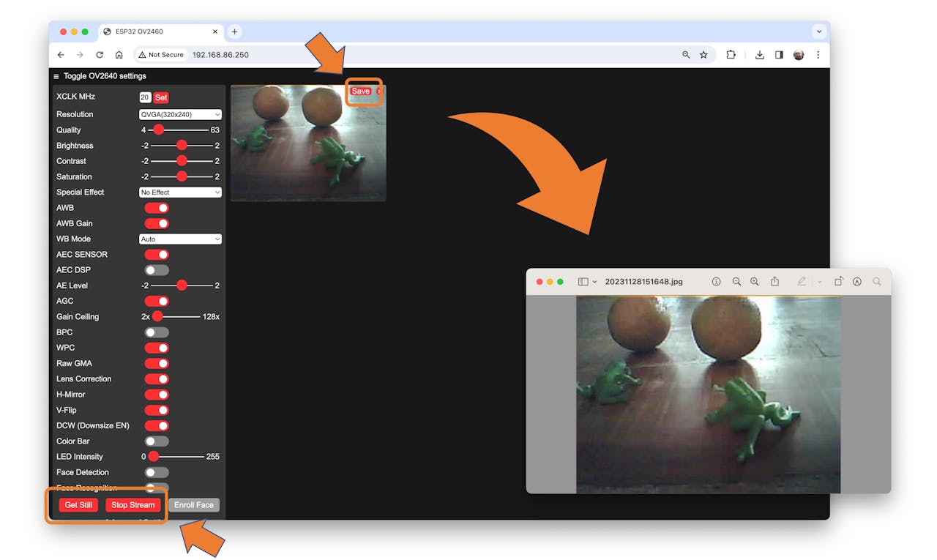Bookmark this page with the star icon
The width and height of the screenshot is (937, 560).
[703, 55]
